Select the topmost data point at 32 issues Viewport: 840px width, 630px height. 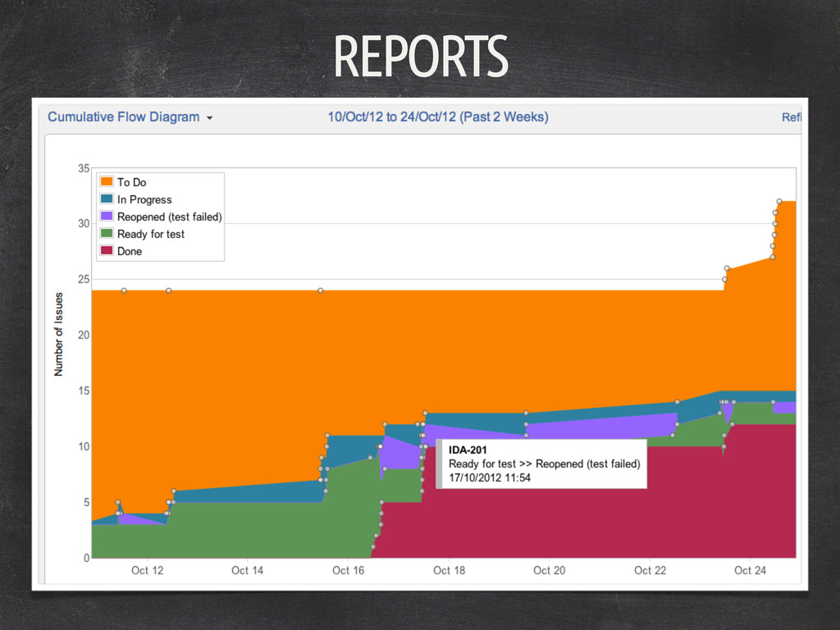pos(779,201)
